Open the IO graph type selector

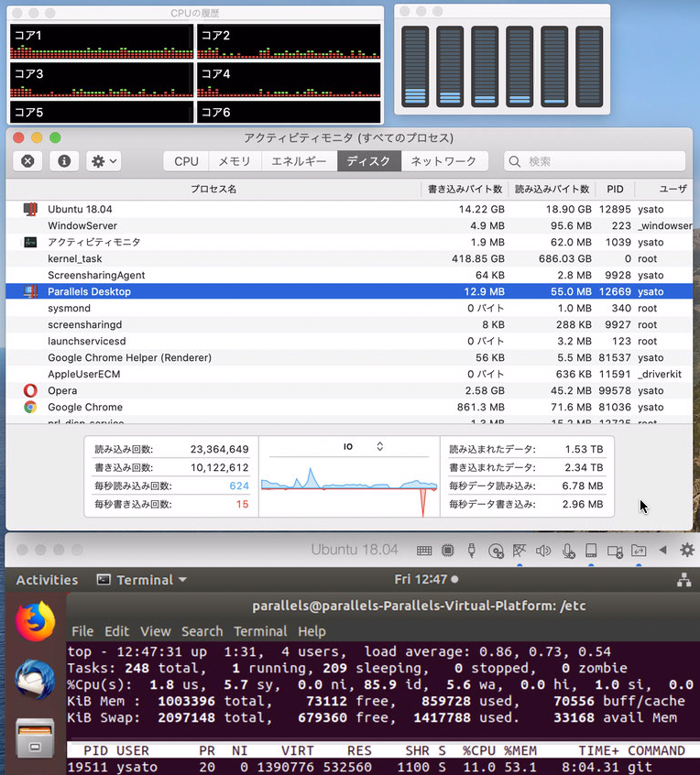pos(364,447)
